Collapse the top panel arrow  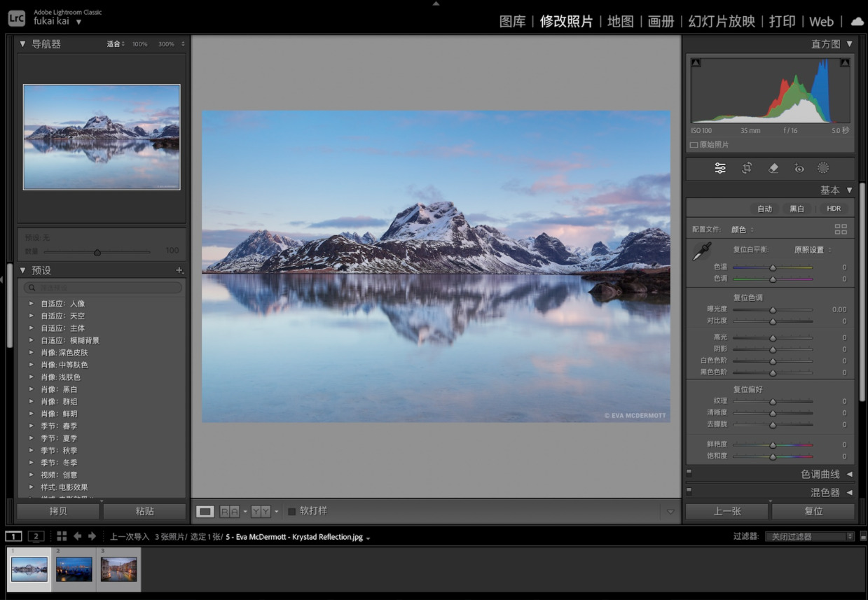click(x=436, y=4)
